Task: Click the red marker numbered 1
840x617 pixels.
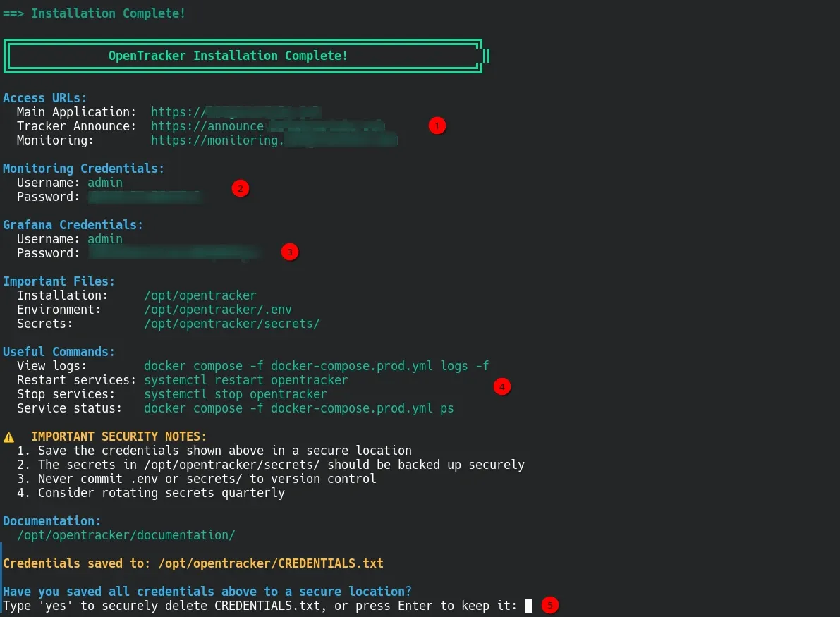Action: pos(437,126)
